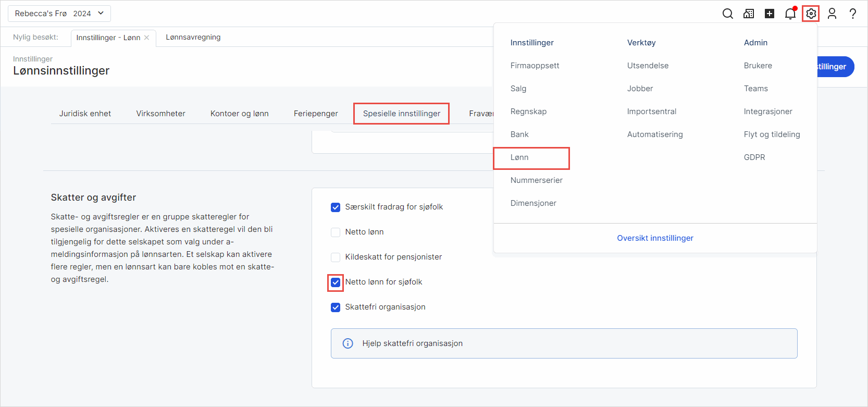
Task: Open the notifications bell
Action: click(790, 14)
